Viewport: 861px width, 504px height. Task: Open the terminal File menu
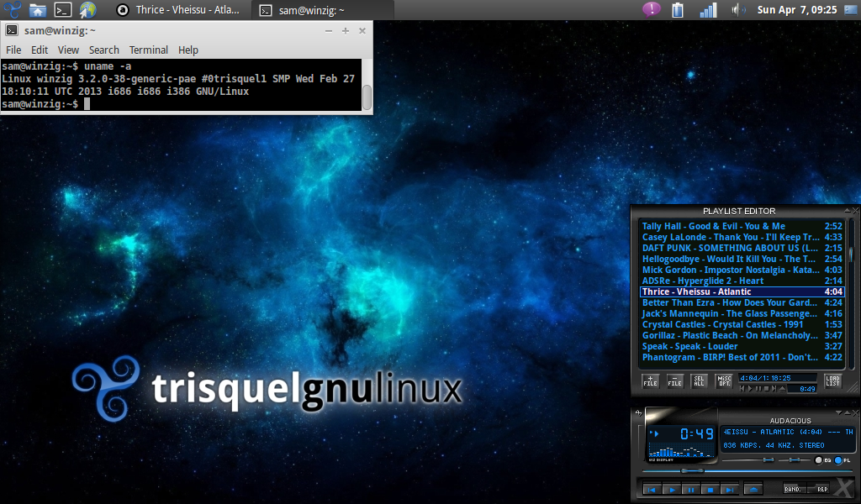click(x=13, y=50)
